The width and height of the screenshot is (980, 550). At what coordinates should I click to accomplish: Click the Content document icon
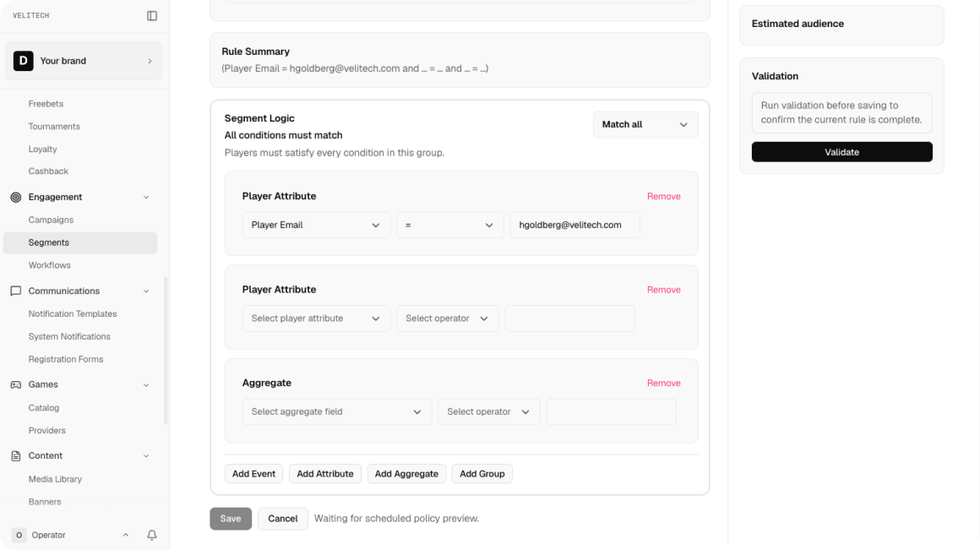pyautogui.click(x=15, y=455)
